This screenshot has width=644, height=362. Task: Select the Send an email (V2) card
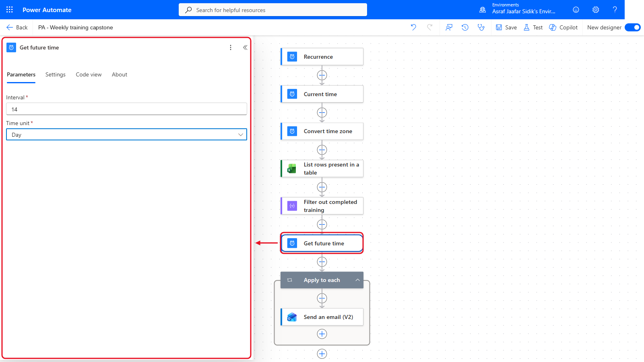coord(322,317)
